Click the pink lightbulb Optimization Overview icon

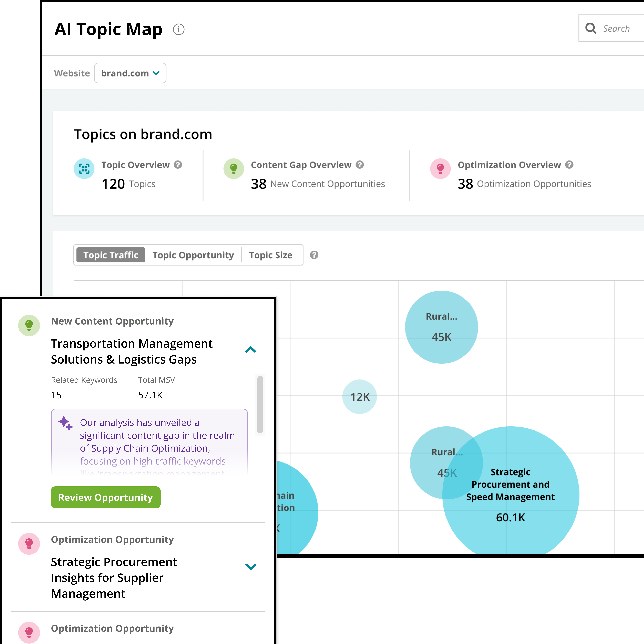click(x=440, y=169)
